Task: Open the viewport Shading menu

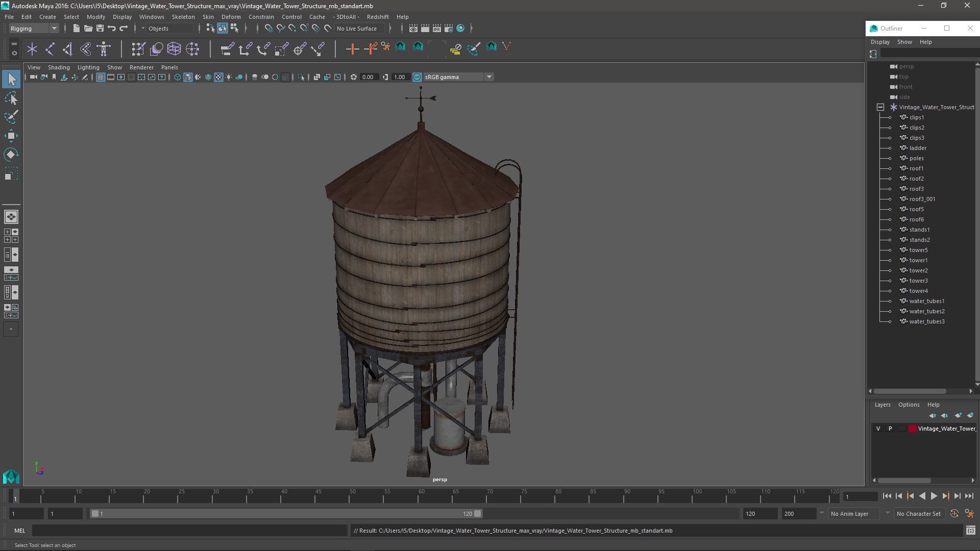Action: tap(59, 67)
